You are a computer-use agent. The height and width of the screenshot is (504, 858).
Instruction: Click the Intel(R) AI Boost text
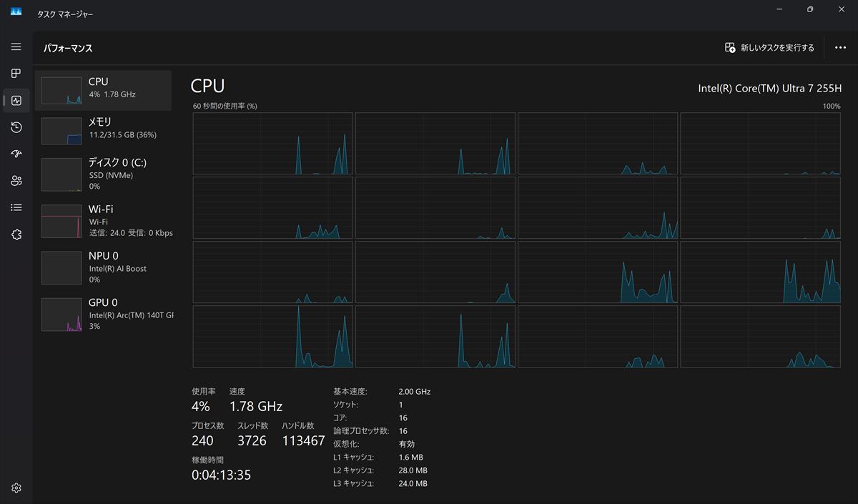coord(118,269)
